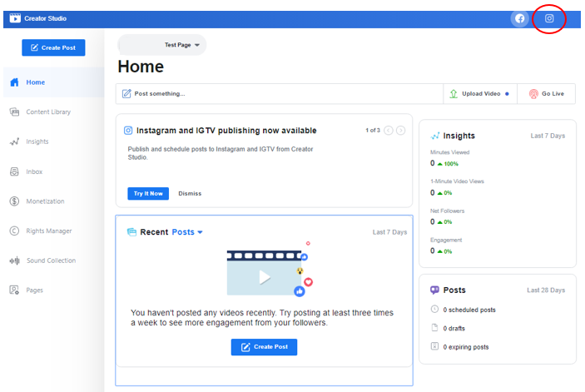
Task: Click the Upload Video button
Action: [x=480, y=93]
